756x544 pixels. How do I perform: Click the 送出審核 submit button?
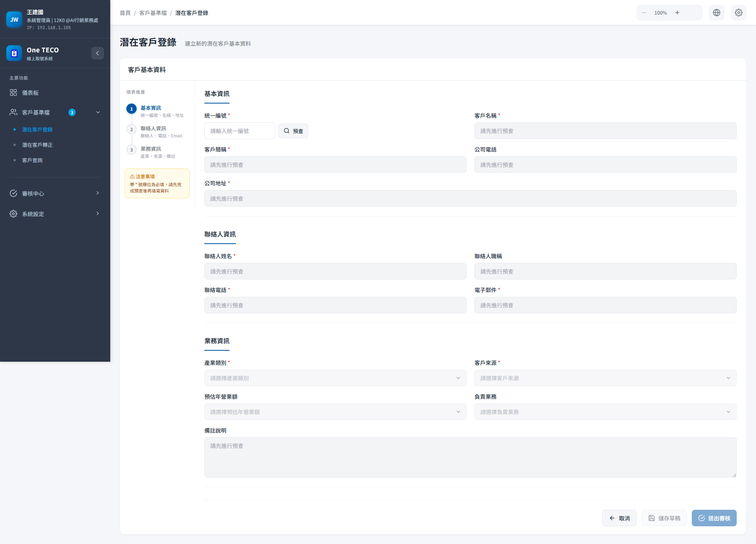[714, 518]
